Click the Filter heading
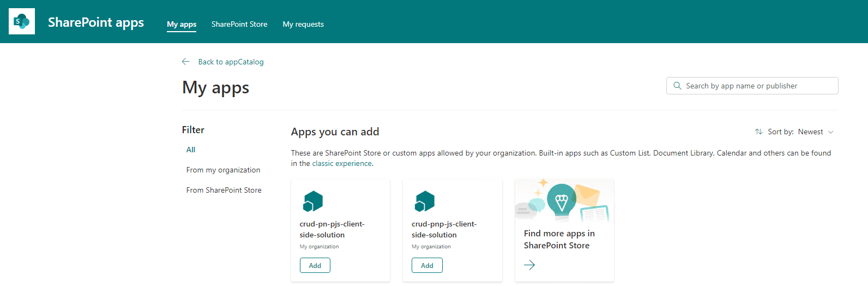 (193, 130)
